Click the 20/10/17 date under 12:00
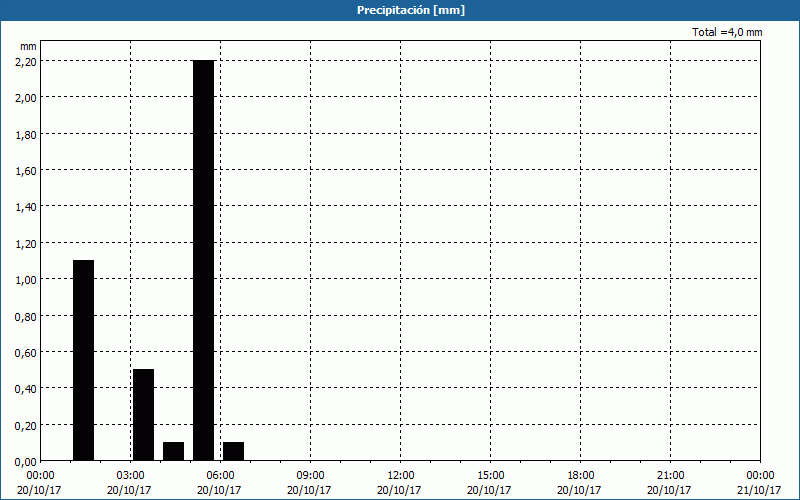This screenshot has width=800, height=500. (399, 490)
